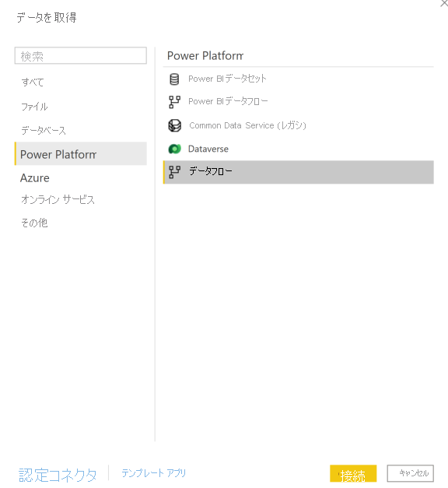The height and width of the screenshot is (488, 448).
Task: Open the テンプレート アプリ link
Action: coord(154,473)
